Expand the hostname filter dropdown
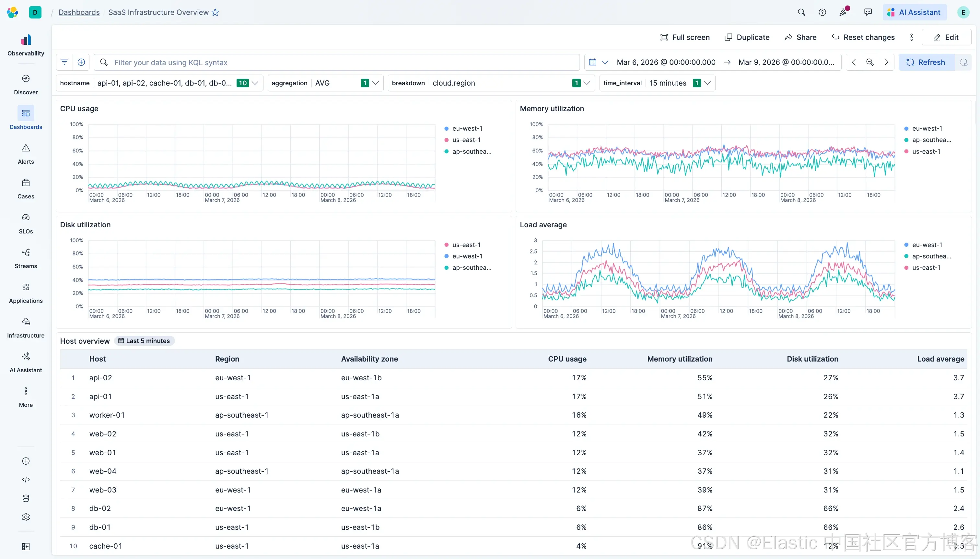980x559 pixels. click(255, 83)
